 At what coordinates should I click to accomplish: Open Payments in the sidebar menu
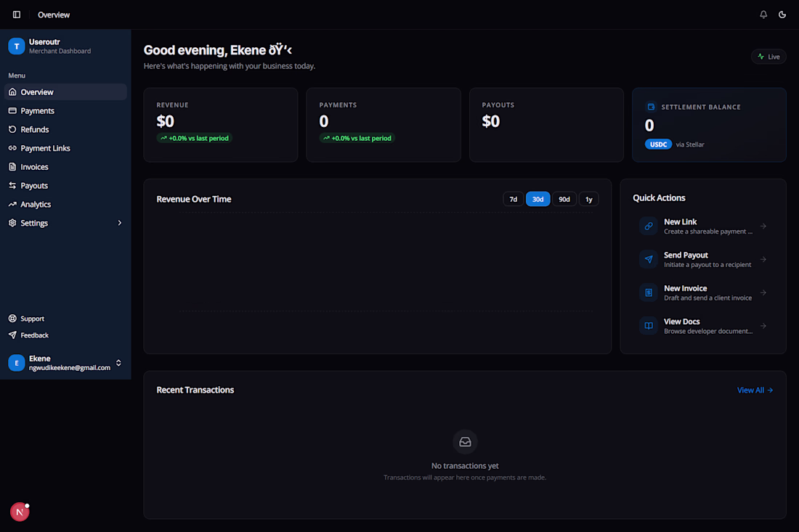pos(65,111)
